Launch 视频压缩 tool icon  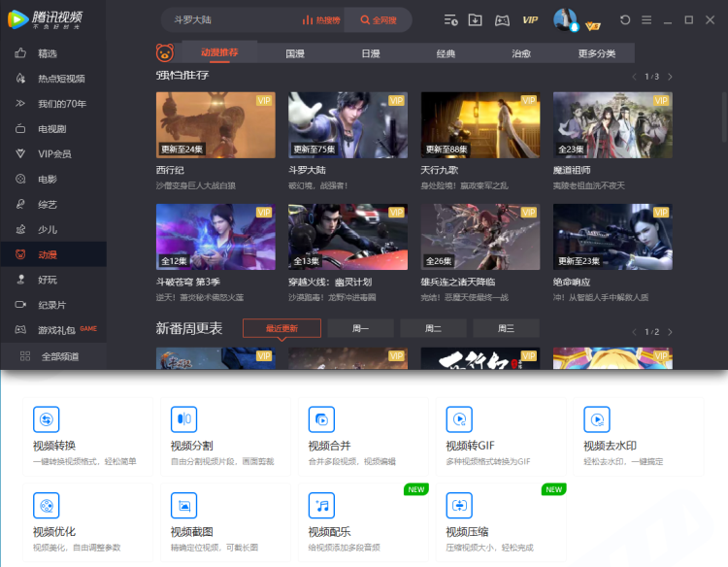[459, 505]
